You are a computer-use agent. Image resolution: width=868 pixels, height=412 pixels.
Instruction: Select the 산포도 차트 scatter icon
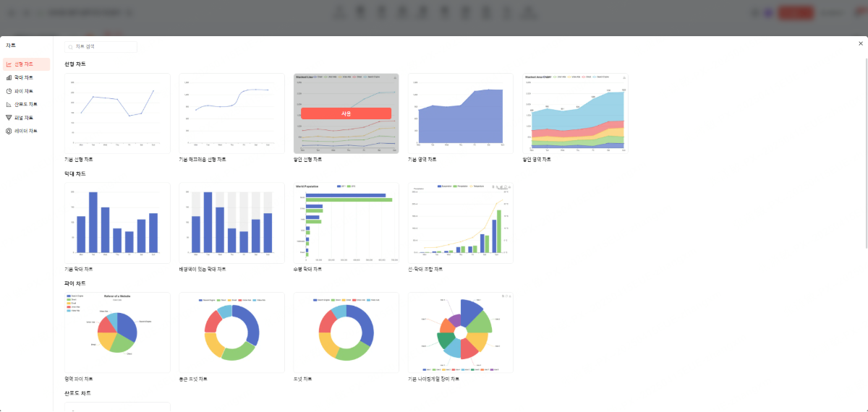click(9, 104)
